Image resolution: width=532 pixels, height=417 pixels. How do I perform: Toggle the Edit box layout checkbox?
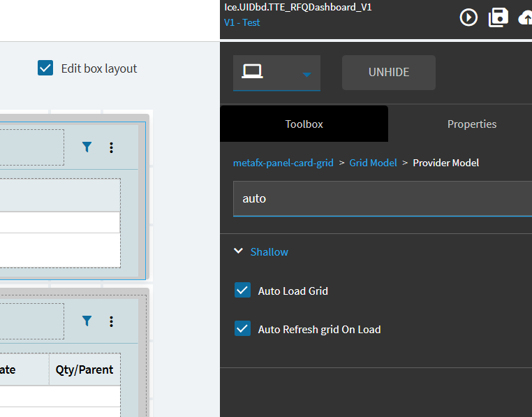pos(45,68)
